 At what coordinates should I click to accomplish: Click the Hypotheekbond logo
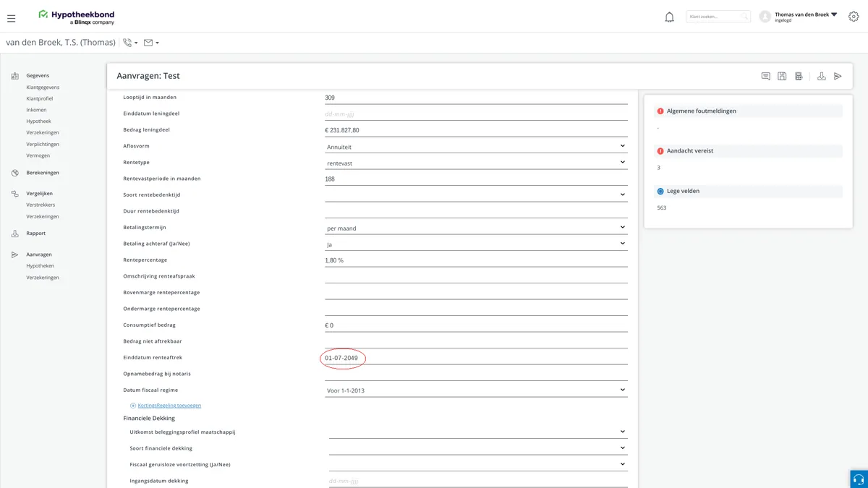coord(77,17)
